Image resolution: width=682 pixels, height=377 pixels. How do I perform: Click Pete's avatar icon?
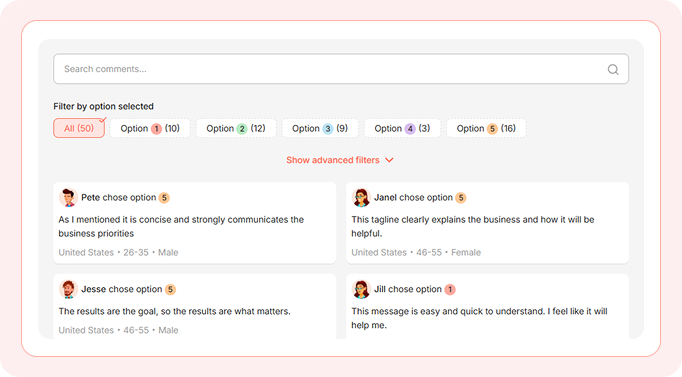[x=68, y=197]
